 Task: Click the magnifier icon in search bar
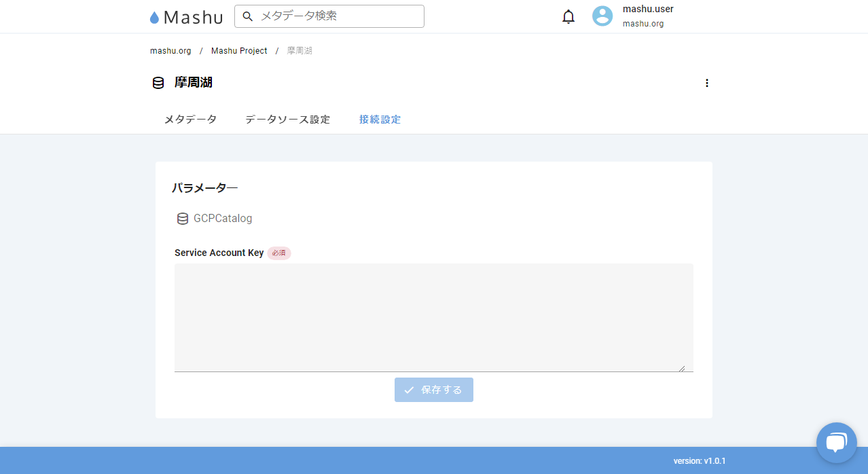click(247, 16)
